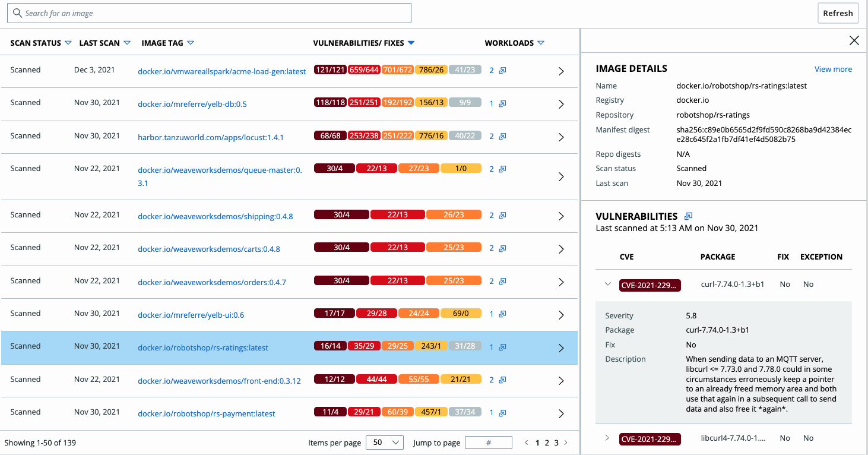Click the active Vulnerabilities/Fixes sort arrow

coord(411,43)
